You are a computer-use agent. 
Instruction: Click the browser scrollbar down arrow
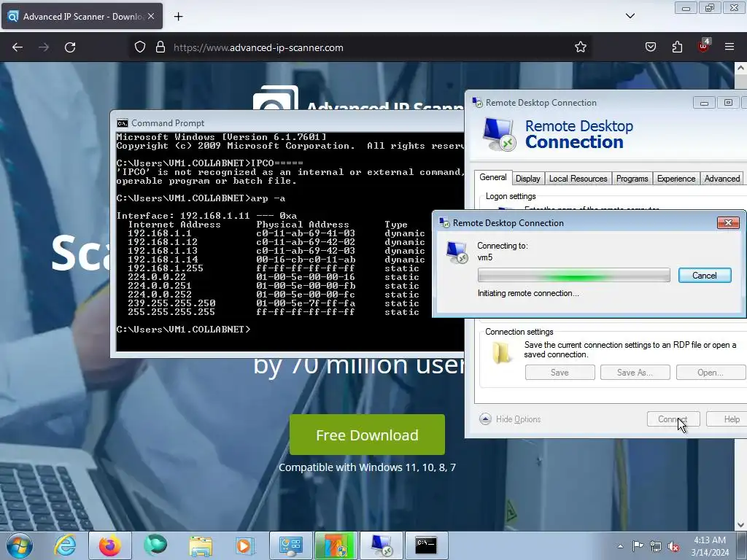741,525
